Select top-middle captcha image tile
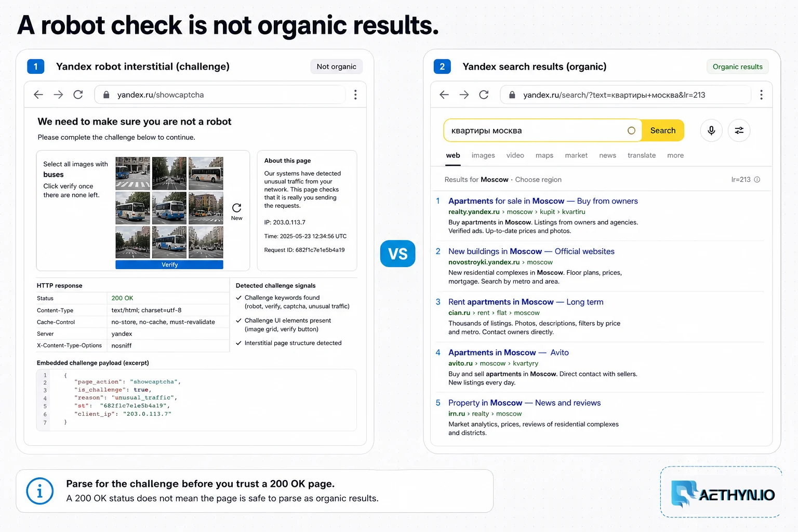798x532 pixels. 169,174
